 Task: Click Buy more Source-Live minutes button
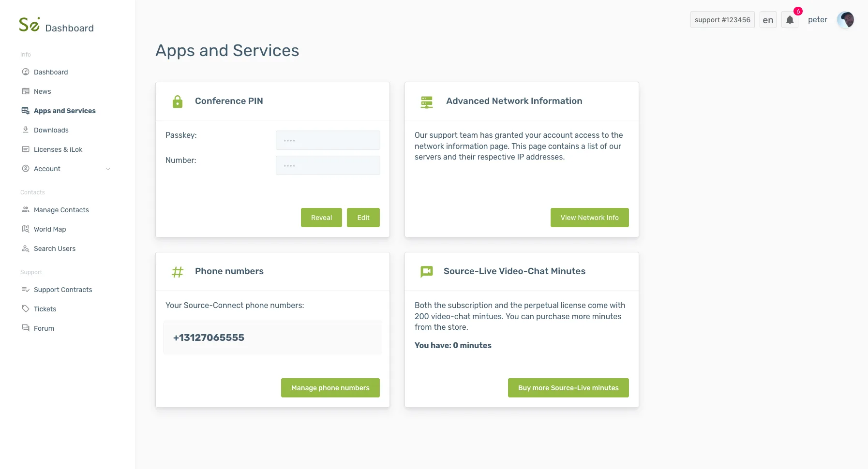click(569, 388)
